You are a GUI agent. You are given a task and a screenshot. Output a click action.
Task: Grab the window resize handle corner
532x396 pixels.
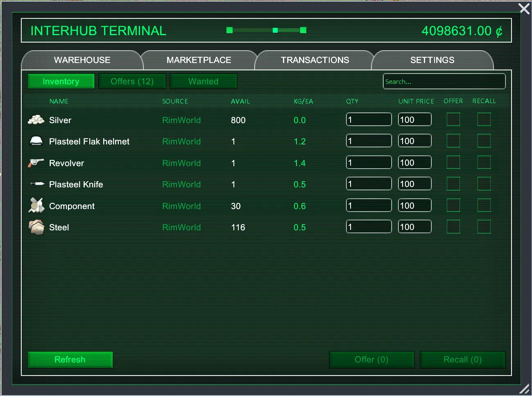[524, 389]
